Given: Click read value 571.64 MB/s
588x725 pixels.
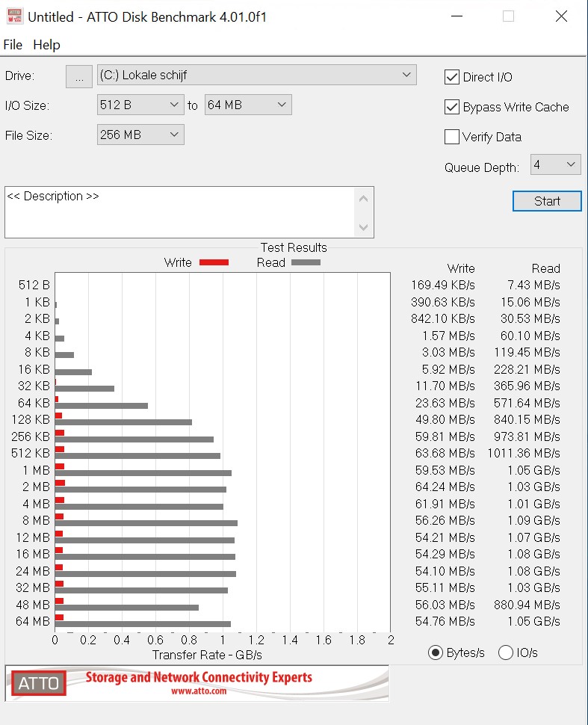Looking at the screenshot, I should (527, 403).
